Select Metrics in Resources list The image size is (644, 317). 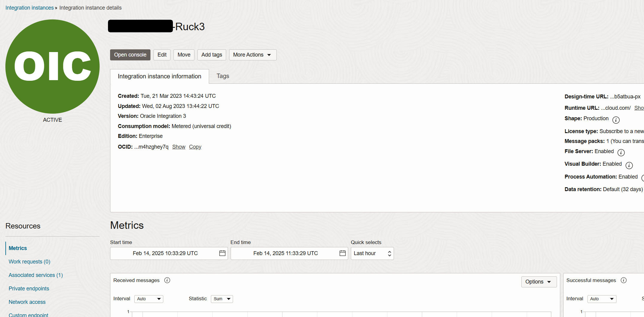coord(18,248)
